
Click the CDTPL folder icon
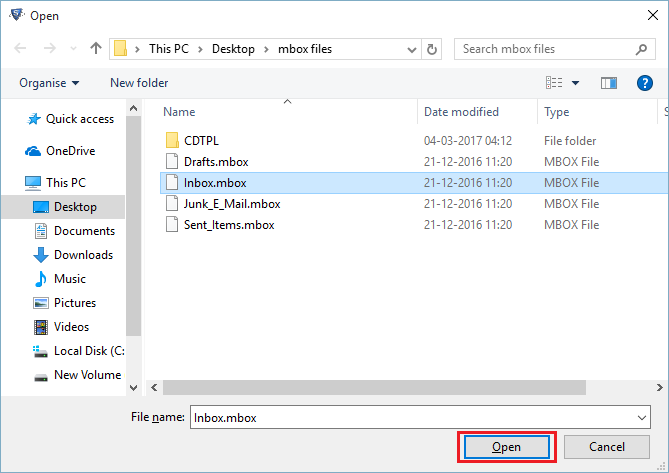point(172,140)
